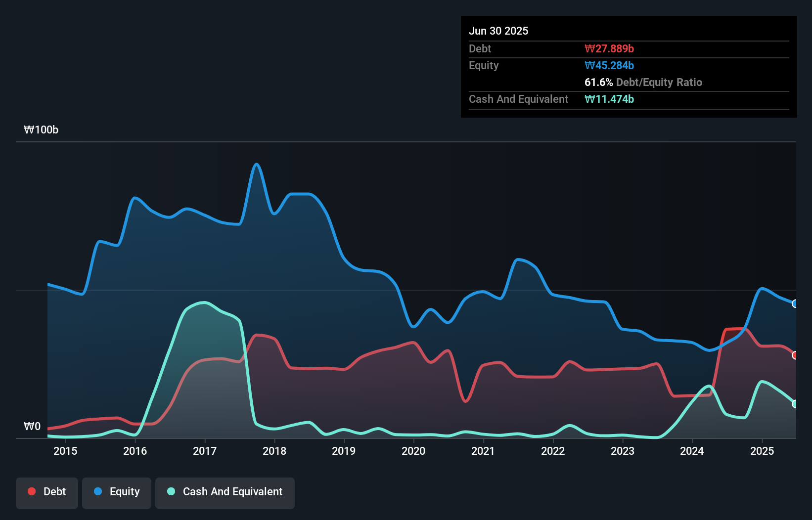Select the Debt endpoint marker at Jun 2025
Screen dimensions: 812x520
point(795,355)
